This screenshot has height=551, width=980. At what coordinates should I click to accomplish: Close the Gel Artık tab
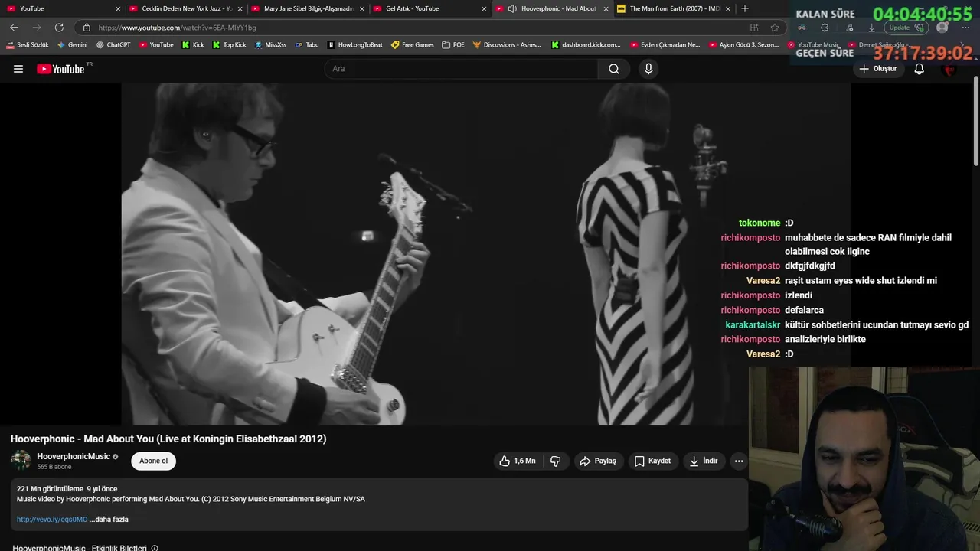(x=484, y=8)
